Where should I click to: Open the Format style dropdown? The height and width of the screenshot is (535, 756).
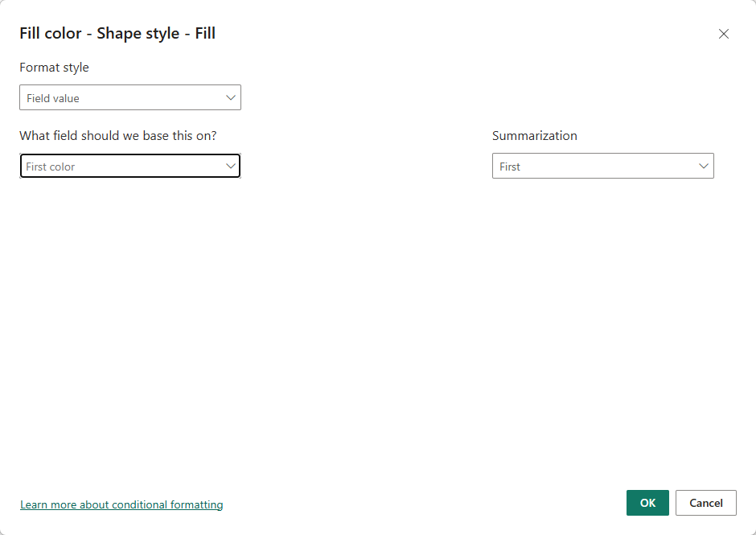[x=130, y=98]
